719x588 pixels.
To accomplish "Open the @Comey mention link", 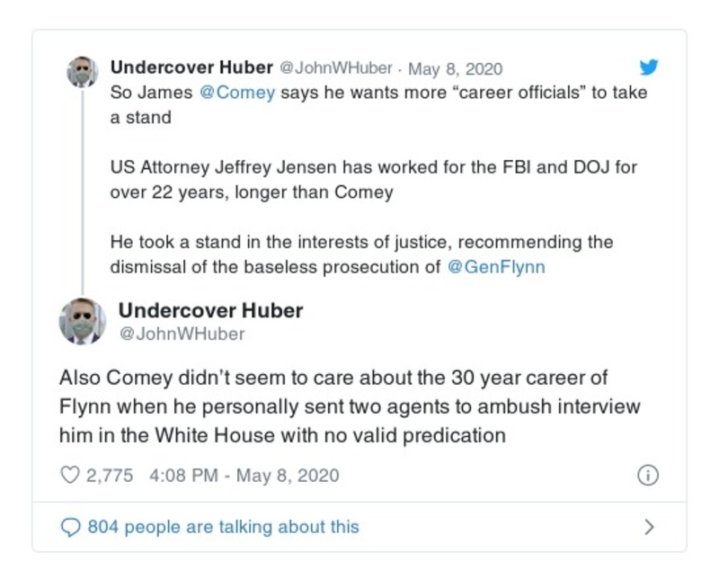I will [x=237, y=94].
